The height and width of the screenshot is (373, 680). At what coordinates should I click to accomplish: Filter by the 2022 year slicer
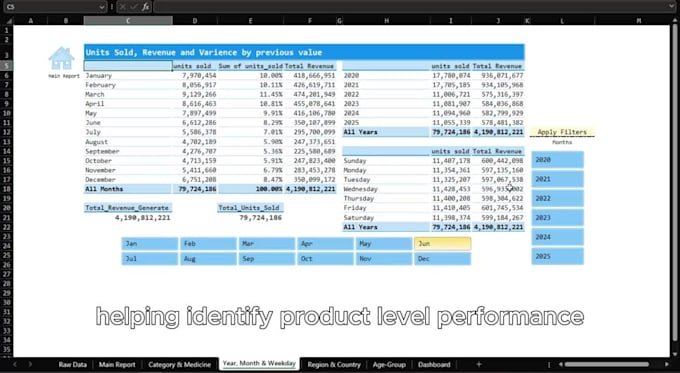[558, 198]
